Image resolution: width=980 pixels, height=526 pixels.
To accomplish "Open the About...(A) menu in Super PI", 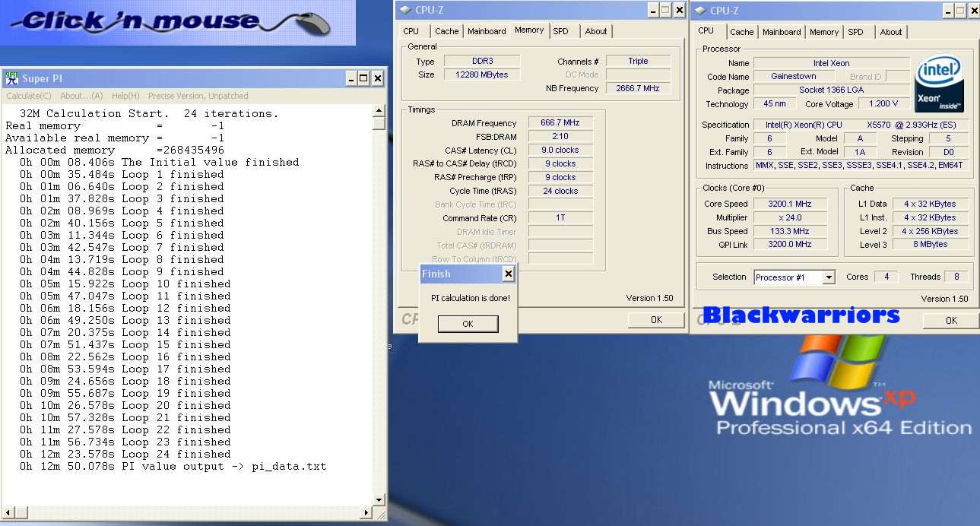I will 81,96.
